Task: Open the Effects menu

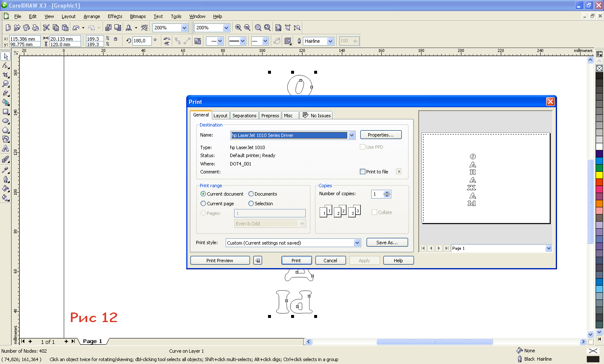Action: pos(115,16)
